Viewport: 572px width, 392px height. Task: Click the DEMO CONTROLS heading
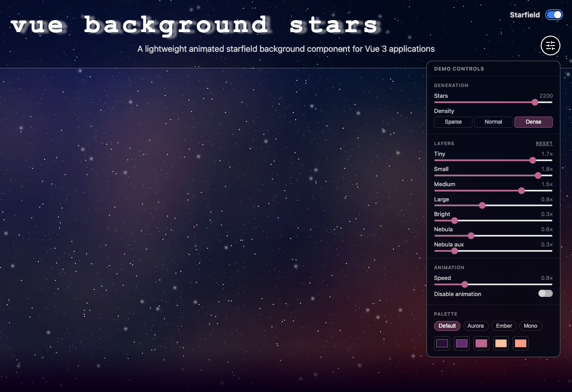(x=459, y=69)
